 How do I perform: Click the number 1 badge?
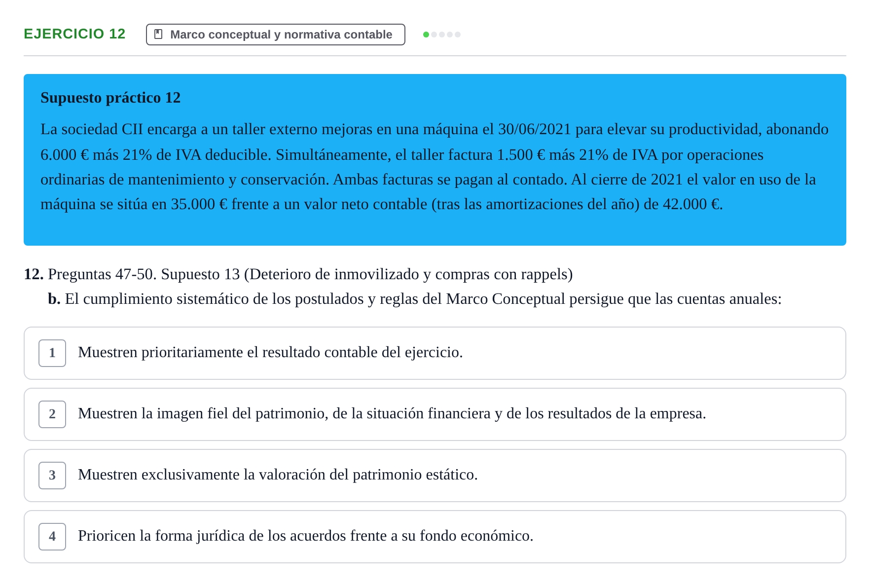[52, 353]
